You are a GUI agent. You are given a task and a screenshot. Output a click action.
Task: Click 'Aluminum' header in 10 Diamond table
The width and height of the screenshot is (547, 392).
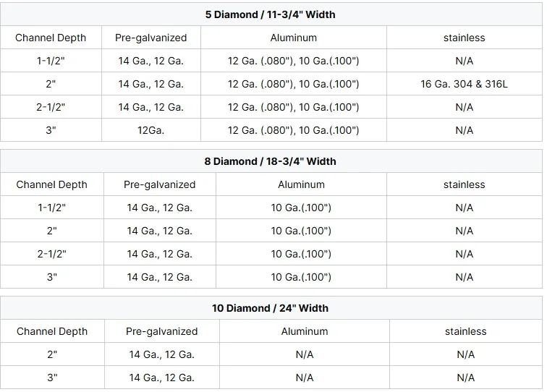tap(304, 331)
